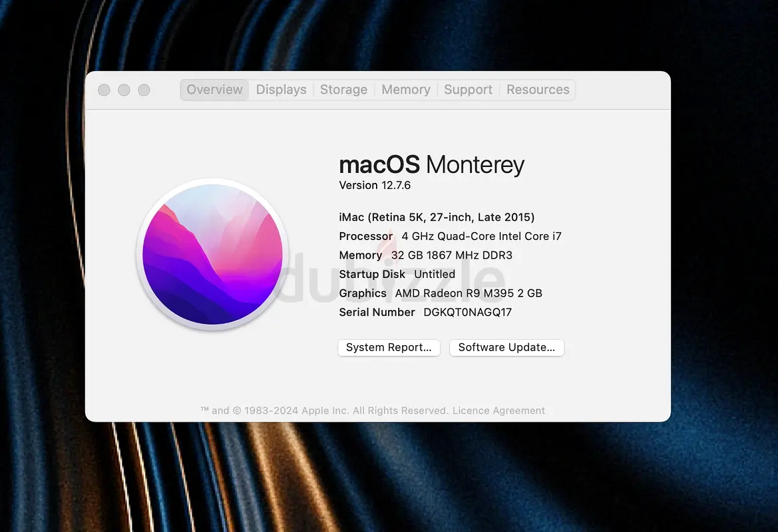Open the Support tab
The image size is (778, 532).
[468, 90]
